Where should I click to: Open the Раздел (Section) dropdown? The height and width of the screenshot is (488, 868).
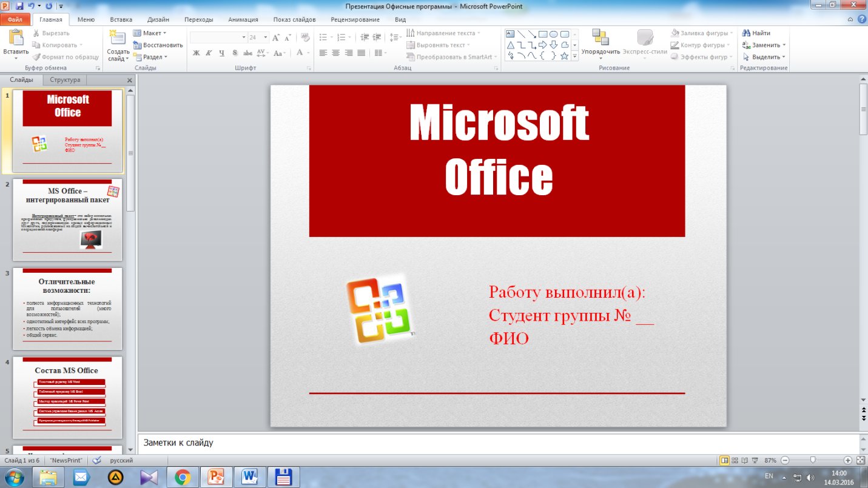150,57
